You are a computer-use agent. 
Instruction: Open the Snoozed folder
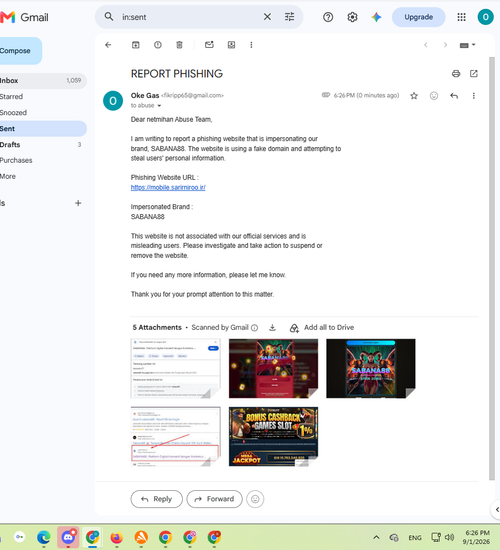tap(43, 113)
